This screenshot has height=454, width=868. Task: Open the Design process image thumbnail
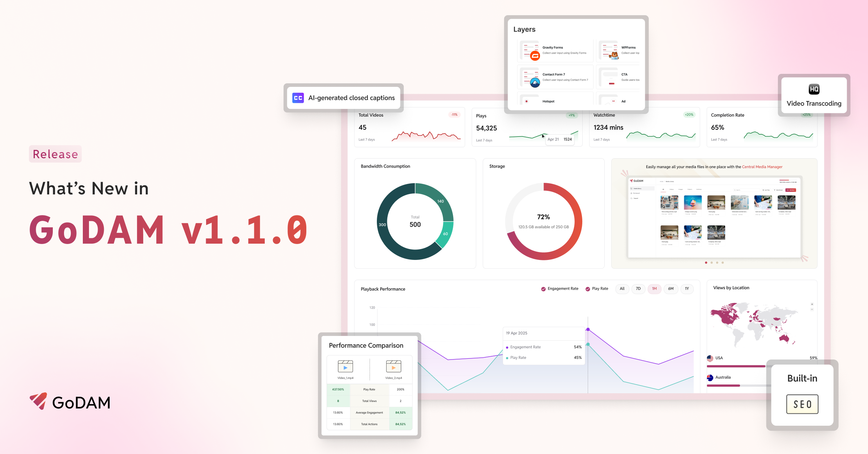[x=693, y=202]
